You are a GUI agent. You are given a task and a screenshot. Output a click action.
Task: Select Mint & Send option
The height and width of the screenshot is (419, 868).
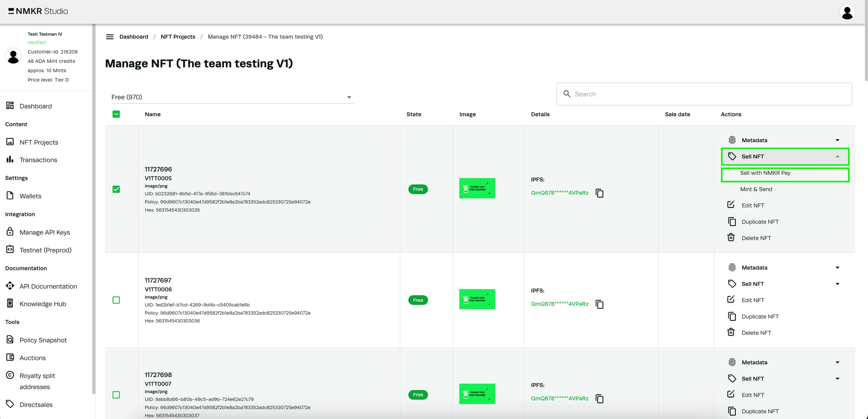(756, 189)
